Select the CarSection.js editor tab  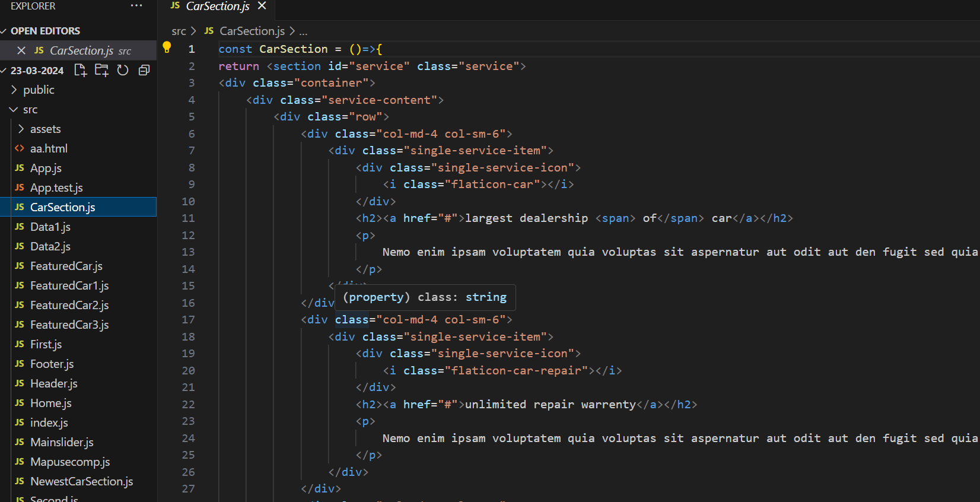click(217, 7)
